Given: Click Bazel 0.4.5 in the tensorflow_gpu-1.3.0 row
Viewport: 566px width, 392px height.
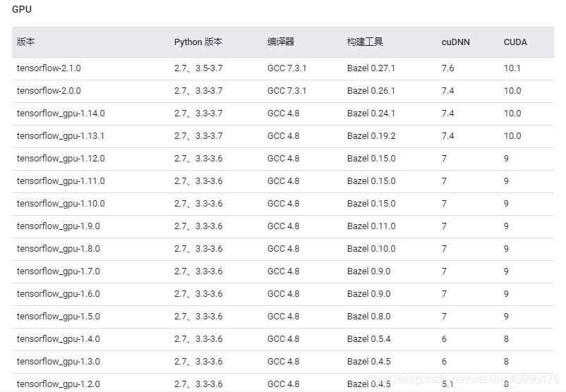Looking at the screenshot, I should (369, 362).
